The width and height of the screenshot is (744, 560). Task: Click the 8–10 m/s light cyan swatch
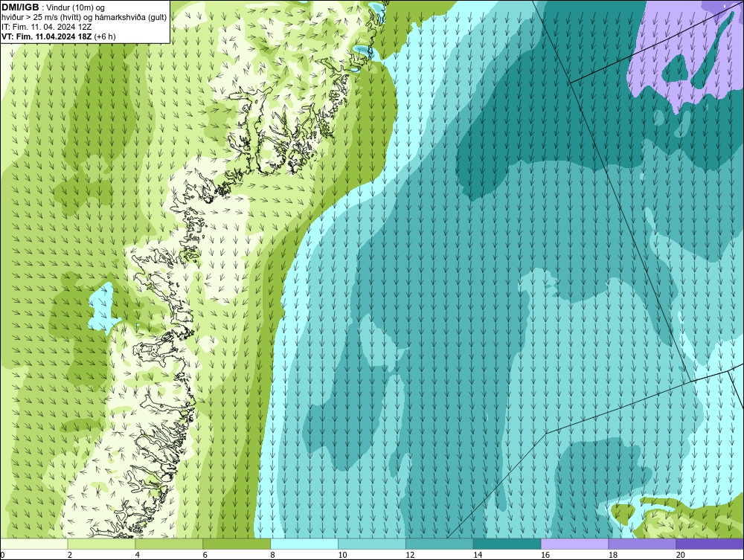[304, 544]
